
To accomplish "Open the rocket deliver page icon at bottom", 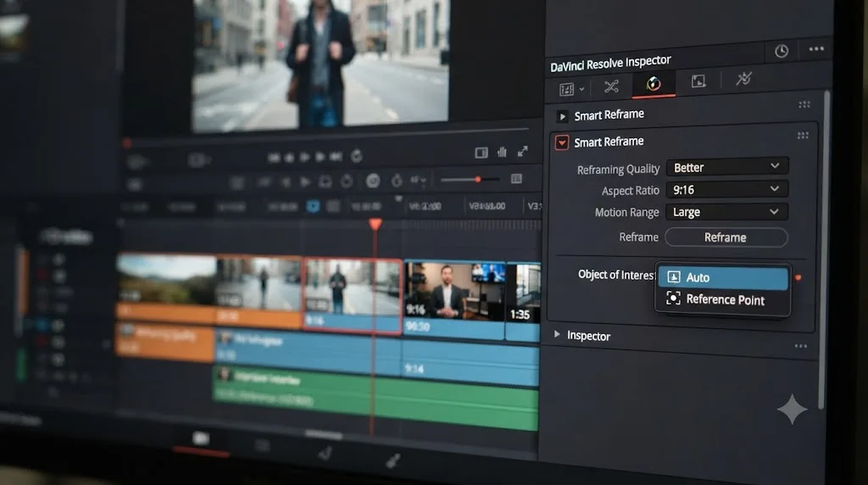I will 392,460.
